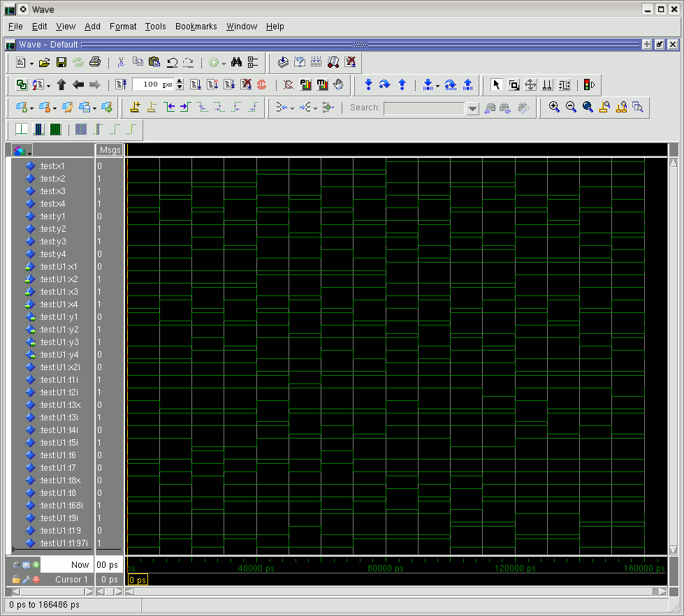Expand the Delete Bookmark dropdown arrow
Viewport: 684px width, 616px height.
pyautogui.click(x=54, y=108)
